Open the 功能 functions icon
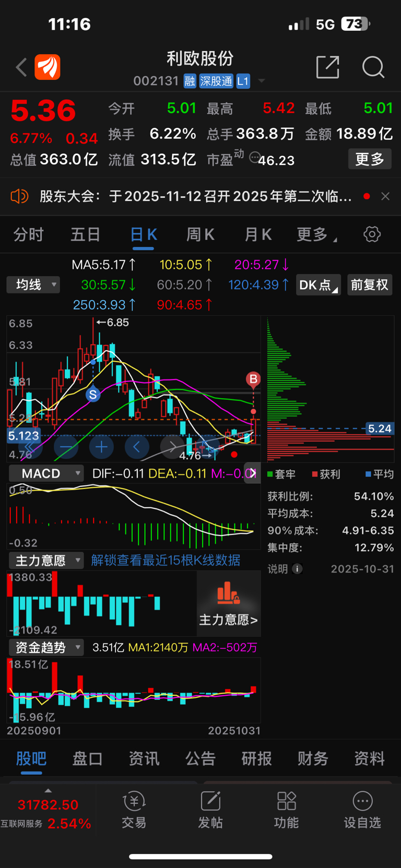The height and width of the screenshot is (868, 401). (287, 810)
